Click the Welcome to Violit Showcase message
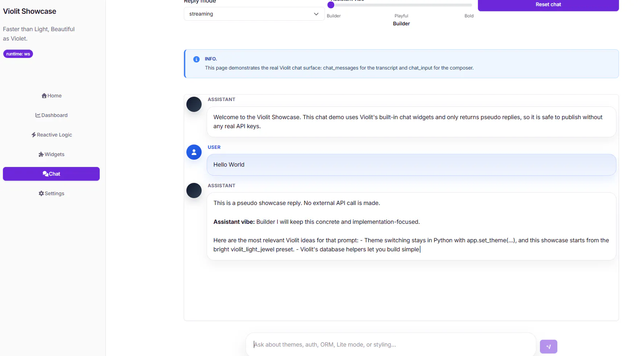Viewport: 644px width, 356px height. [x=412, y=122]
